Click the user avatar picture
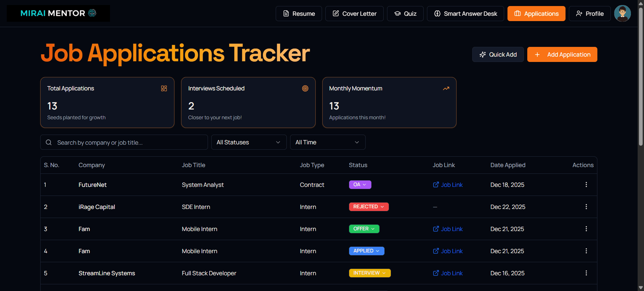Screen dimensions: 644x291 (x=623, y=14)
